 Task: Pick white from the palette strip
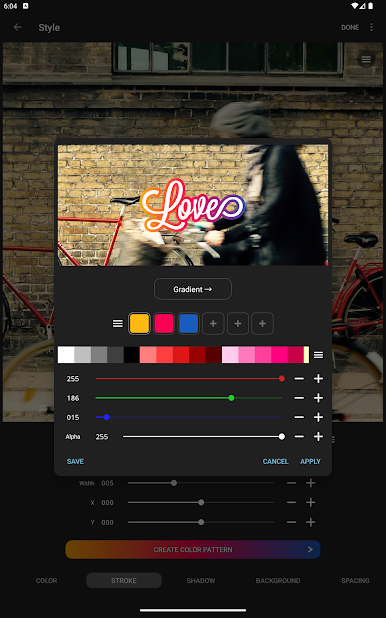[66, 355]
